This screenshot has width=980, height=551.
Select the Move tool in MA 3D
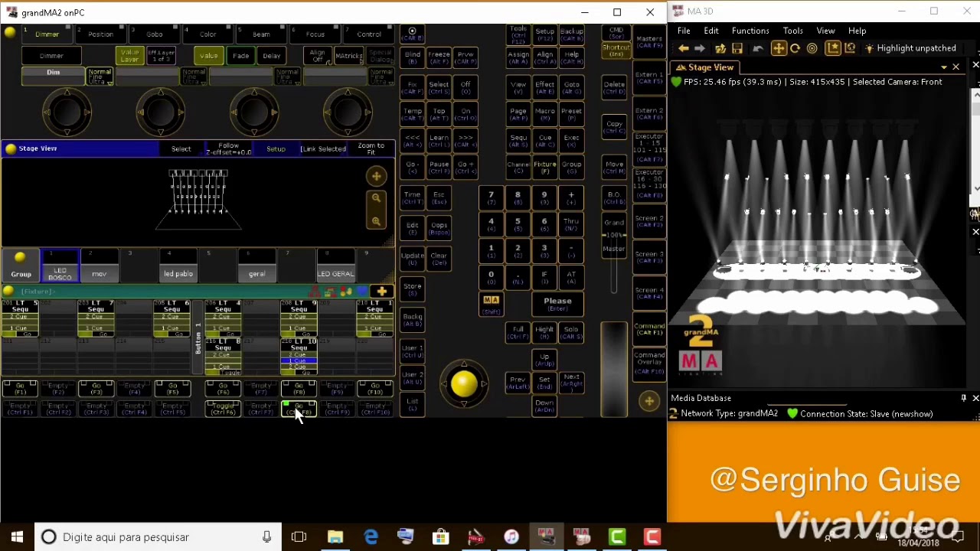pos(779,48)
